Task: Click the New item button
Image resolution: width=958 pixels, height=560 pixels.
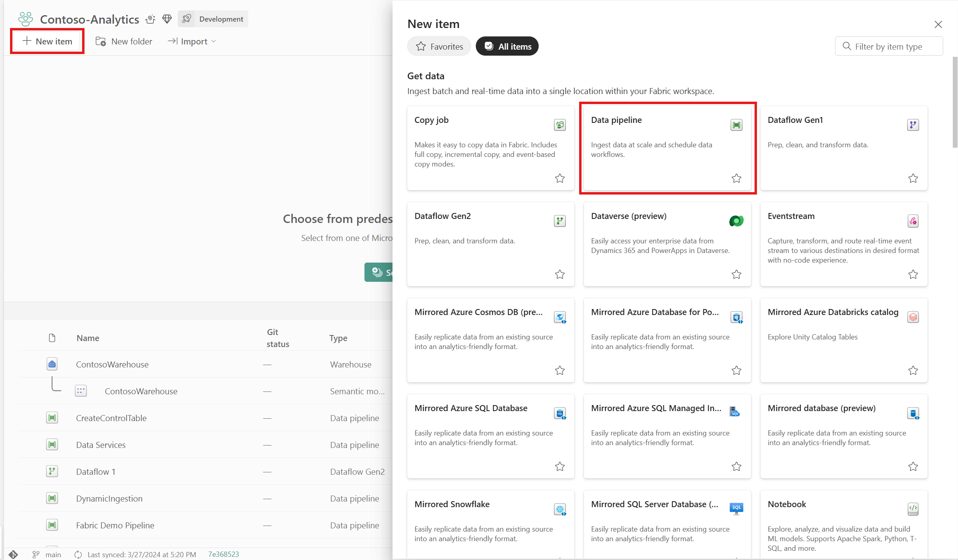Action: click(47, 41)
